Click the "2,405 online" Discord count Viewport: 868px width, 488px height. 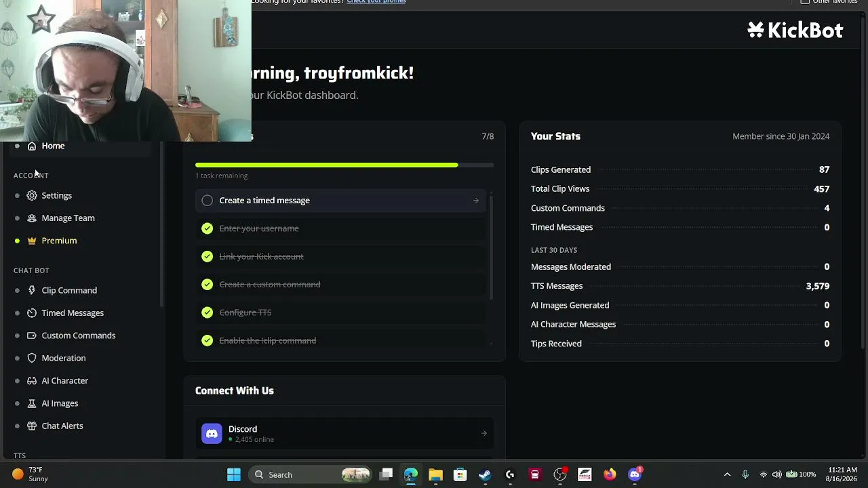(254, 439)
